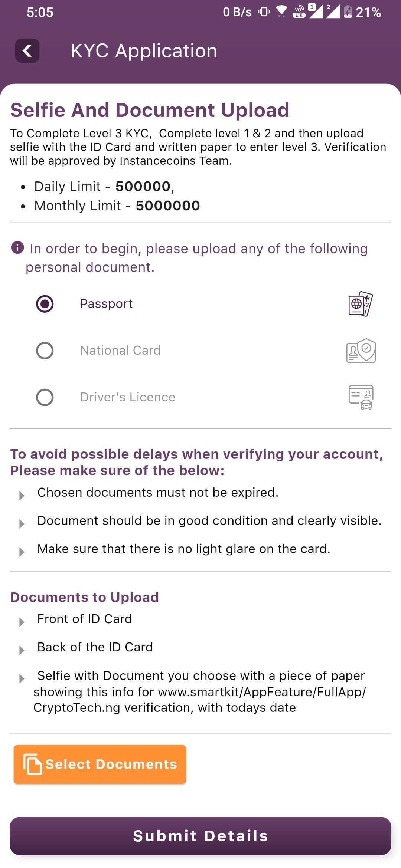Tap the National Card option label
This screenshot has width=401, height=868.
120,351
